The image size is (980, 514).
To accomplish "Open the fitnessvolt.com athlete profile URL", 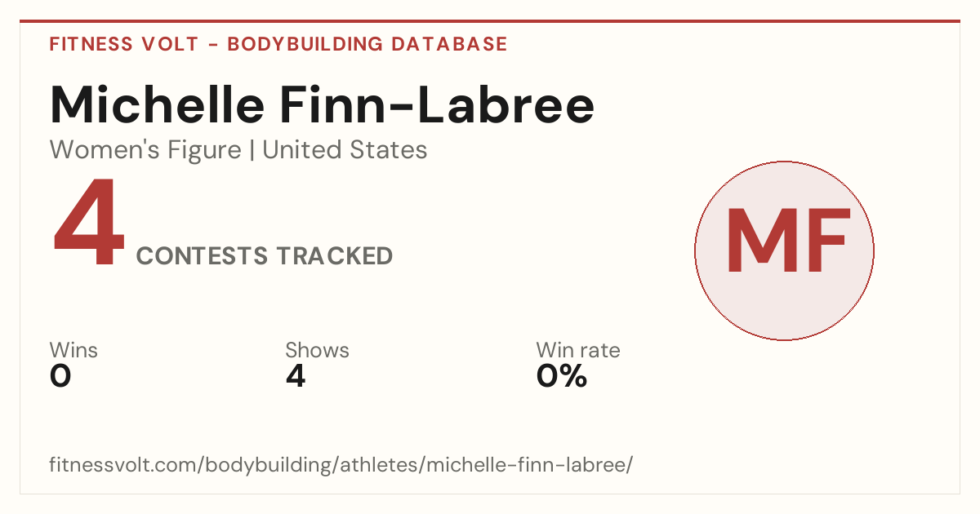I will pyautogui.click(x=341, y=465).
